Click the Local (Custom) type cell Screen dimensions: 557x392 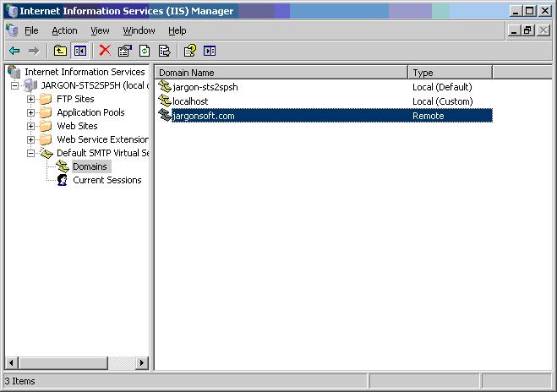click(x=442, y=101)
